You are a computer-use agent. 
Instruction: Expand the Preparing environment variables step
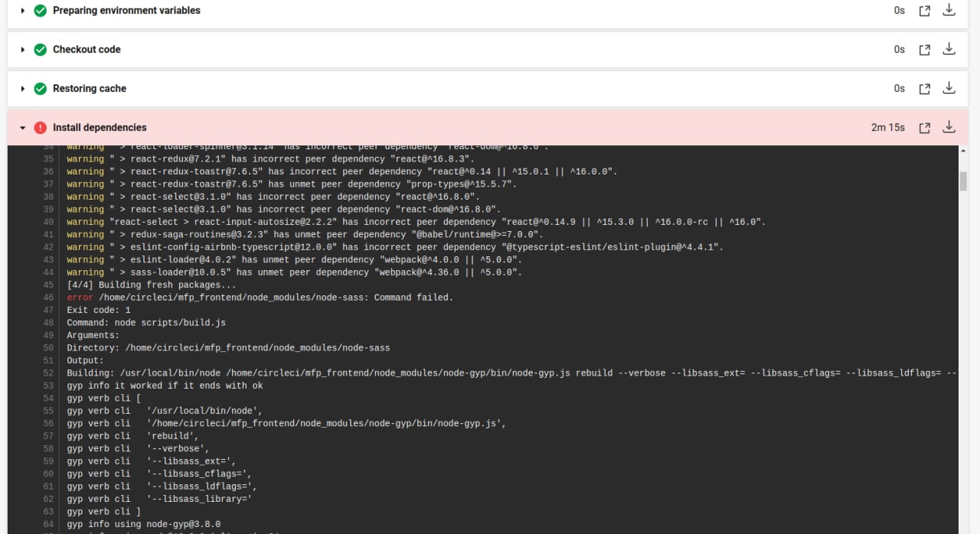pyautogui.click(x=23, y=11)
